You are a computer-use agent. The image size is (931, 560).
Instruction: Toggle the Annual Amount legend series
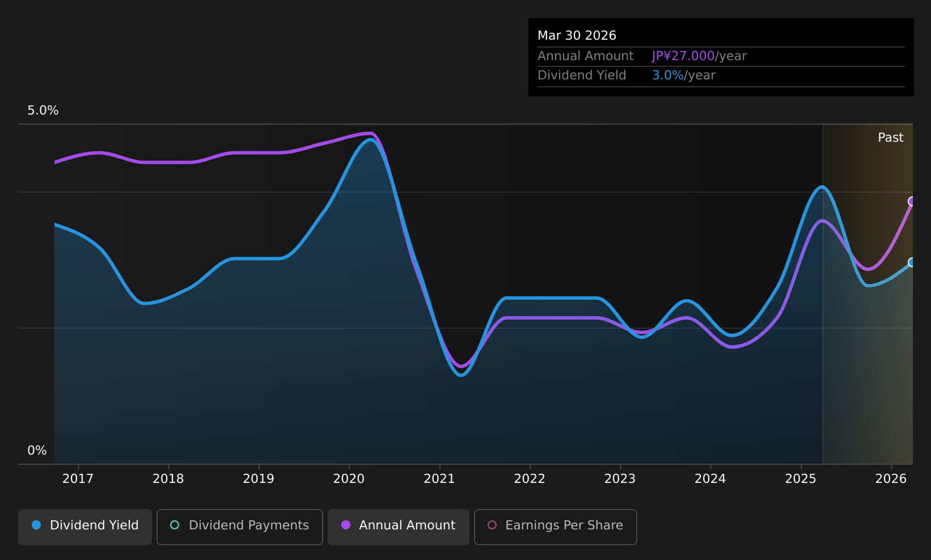[x=399, y=527]
